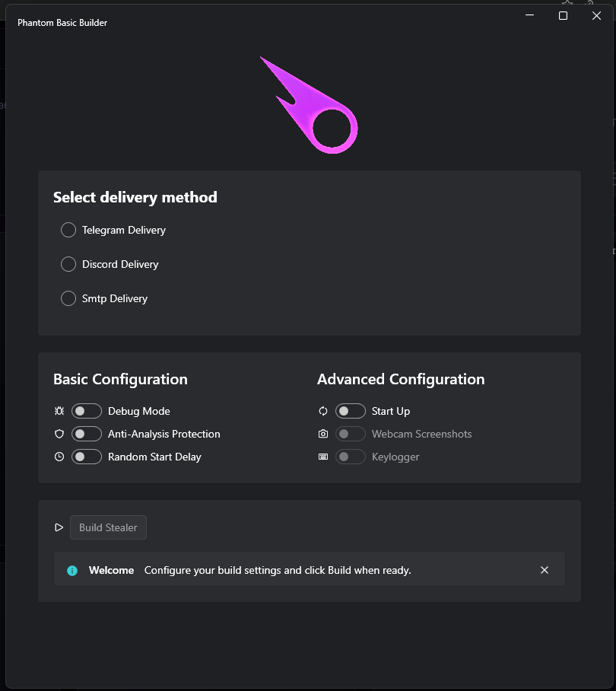Maximize the Phantom Basic Builder window

coord(563,16)
